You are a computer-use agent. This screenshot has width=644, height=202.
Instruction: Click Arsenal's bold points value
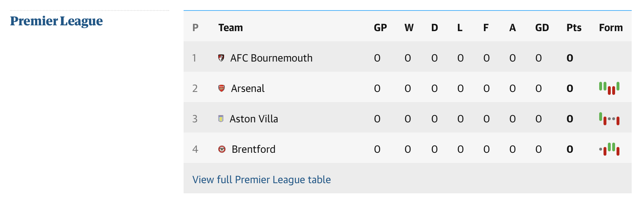tap(570, 88)
